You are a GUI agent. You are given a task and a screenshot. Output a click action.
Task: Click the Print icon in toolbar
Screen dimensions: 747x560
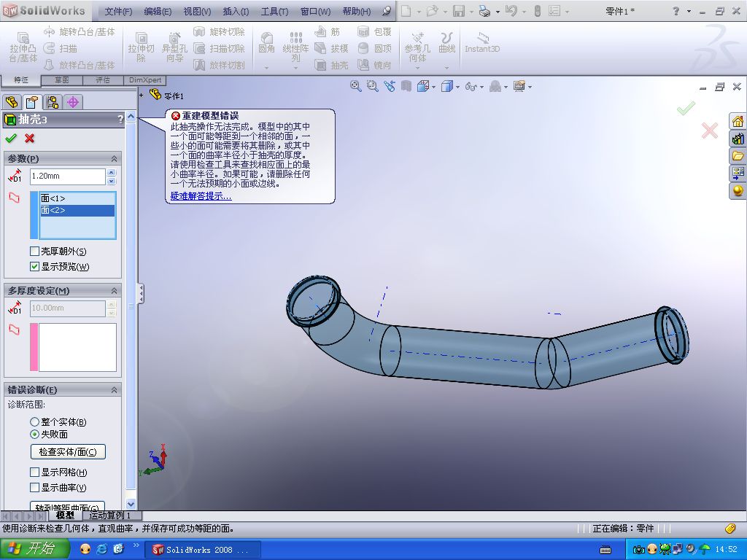click(484, 10)
